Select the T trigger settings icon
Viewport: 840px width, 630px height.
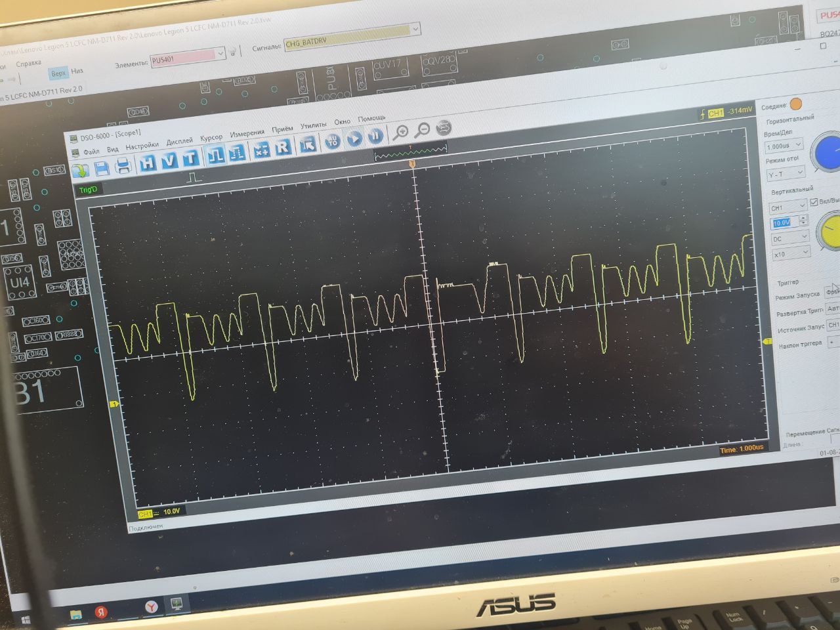[x=190, y=158]
